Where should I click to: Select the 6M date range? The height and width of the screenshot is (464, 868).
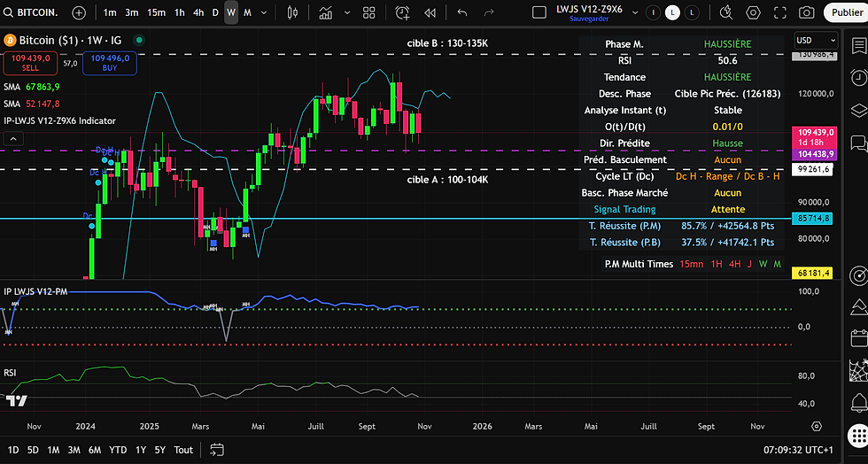(x=95, y=450)
